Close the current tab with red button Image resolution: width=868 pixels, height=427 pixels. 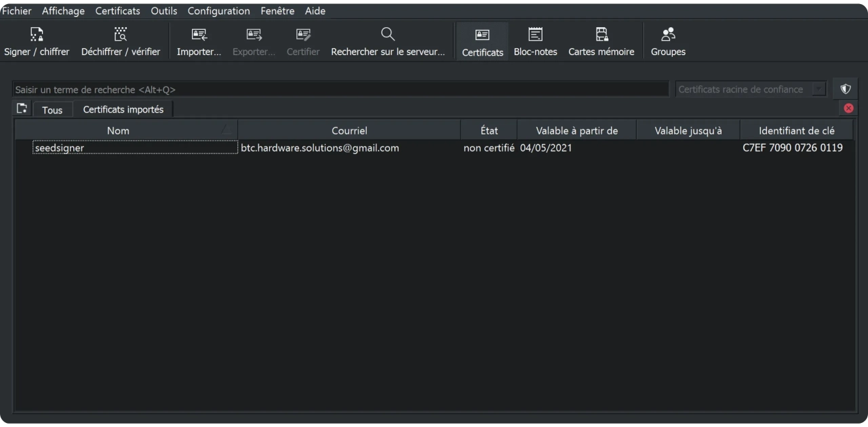[x=848, y=108]
